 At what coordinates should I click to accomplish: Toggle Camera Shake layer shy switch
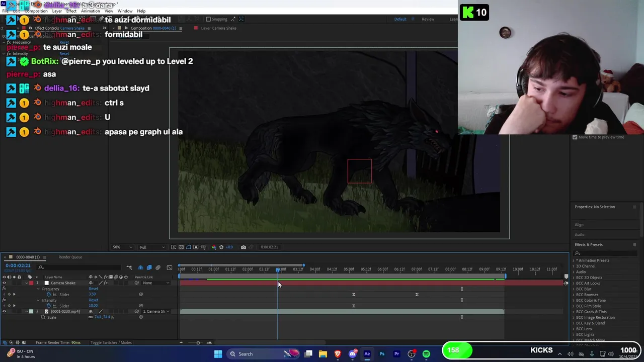pyautogui.click(x=91, y=283)
